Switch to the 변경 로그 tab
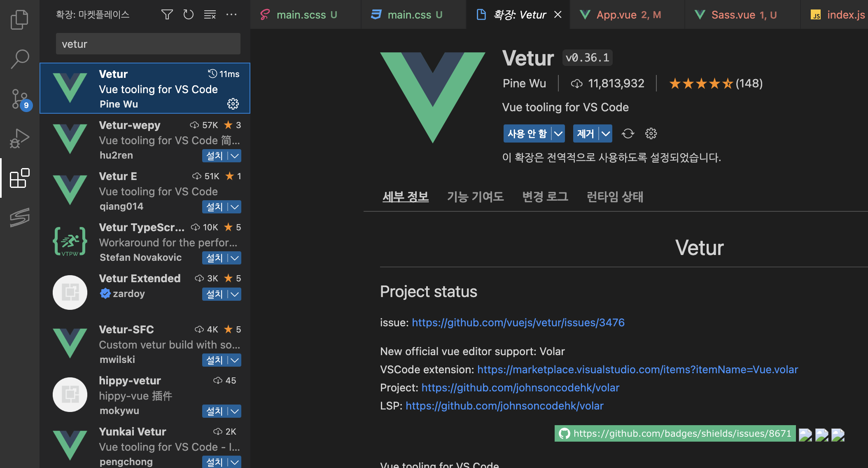Viewport: 868px width, 468px height. pos(545,197)
